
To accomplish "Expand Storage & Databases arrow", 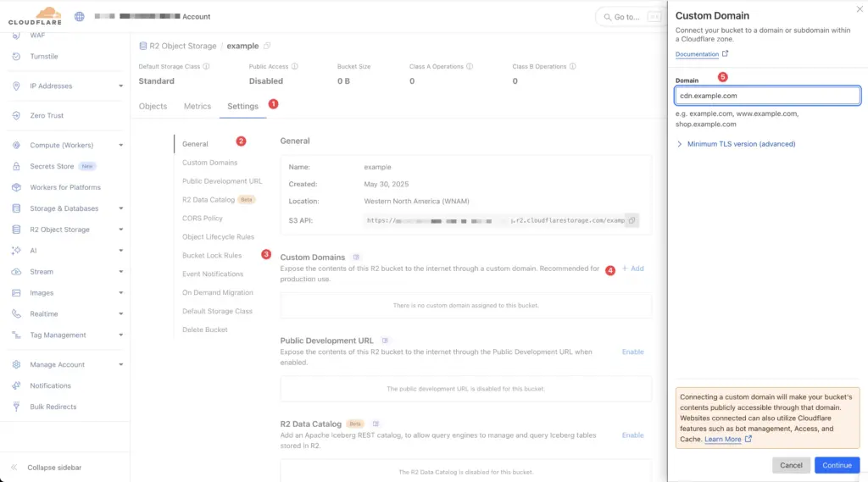I will click(x=120, y=208).
